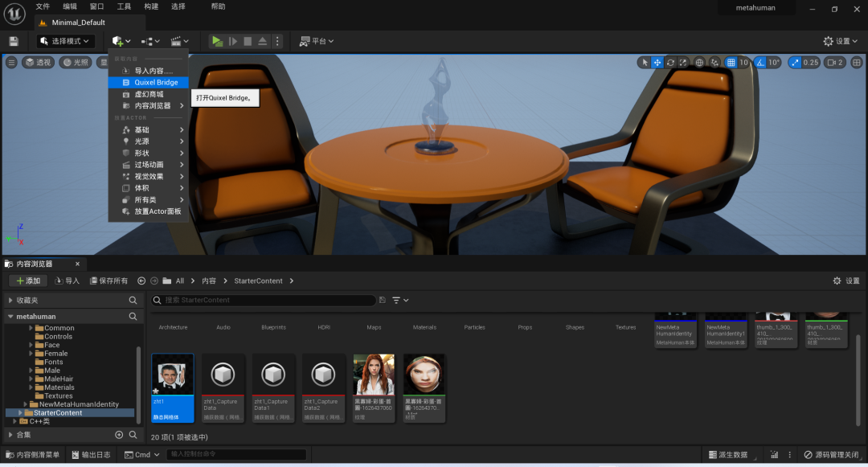Click the add collection plus icon
This screenshot has width=868, height=467.
119,435
